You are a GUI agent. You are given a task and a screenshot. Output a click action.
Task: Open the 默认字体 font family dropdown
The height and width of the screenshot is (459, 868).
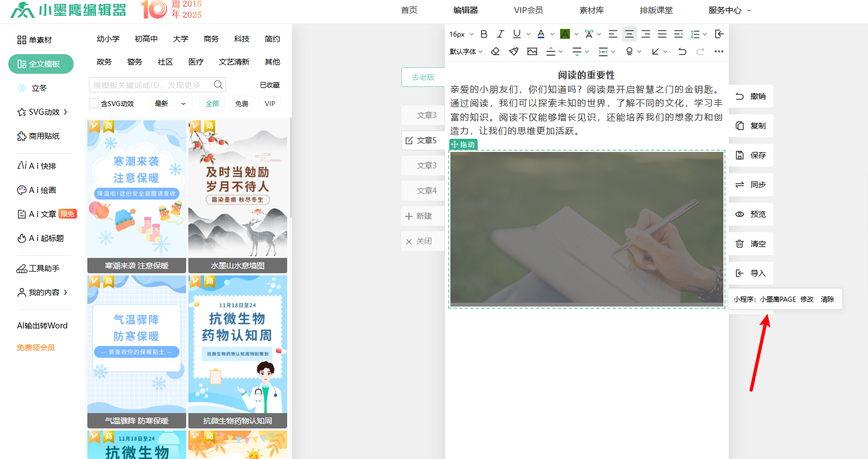click(x=466, y=51)
